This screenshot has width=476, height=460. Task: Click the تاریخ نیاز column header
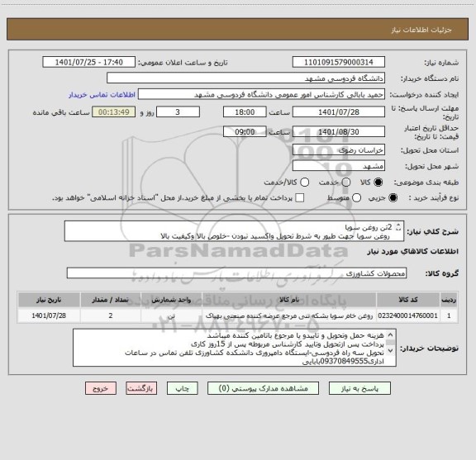[x=49, y=300]
